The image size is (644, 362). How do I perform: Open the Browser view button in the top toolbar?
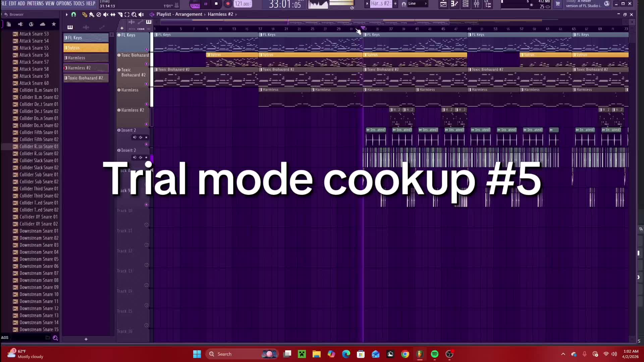click(x=488, y=4)
